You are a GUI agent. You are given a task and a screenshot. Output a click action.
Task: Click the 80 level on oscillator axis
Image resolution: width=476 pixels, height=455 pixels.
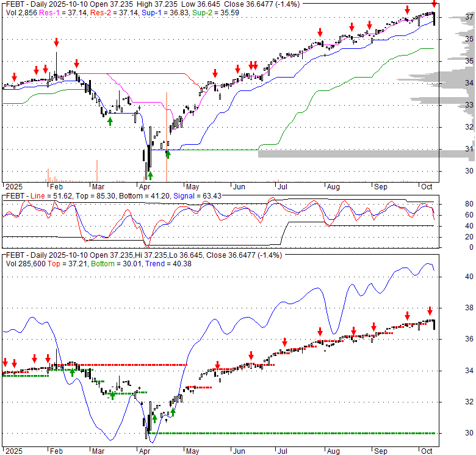click(x=452, y=203)
